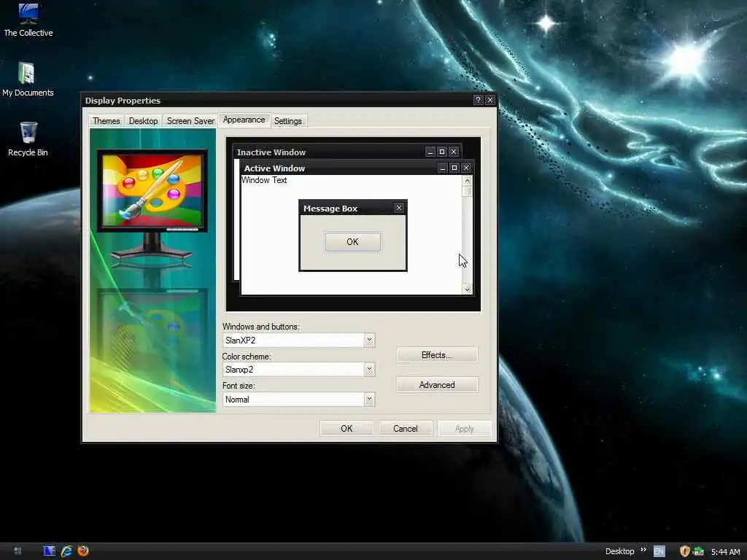Switch to the Themes tab
The height and width of the screenshot is (560, 747).
pyautogui.click(x=107, y=121)
